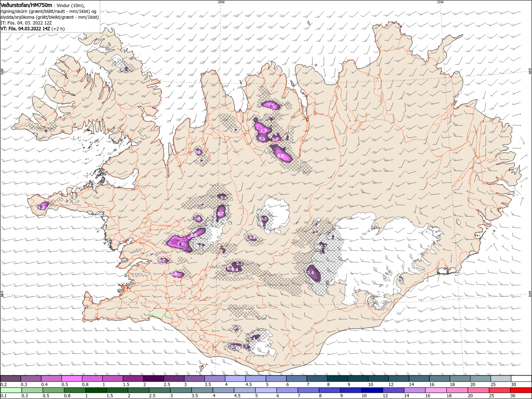Viewport: 532px width, 399px height.
Task: Click the 0.1 value in the lower colour scale
Action: point(4,396)
